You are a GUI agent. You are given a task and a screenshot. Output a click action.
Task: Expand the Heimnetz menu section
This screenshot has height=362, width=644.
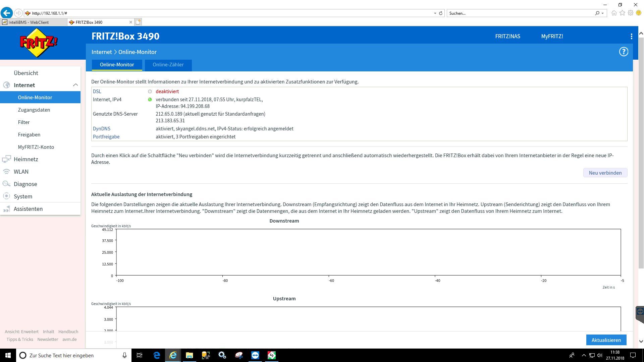(26, 159)
